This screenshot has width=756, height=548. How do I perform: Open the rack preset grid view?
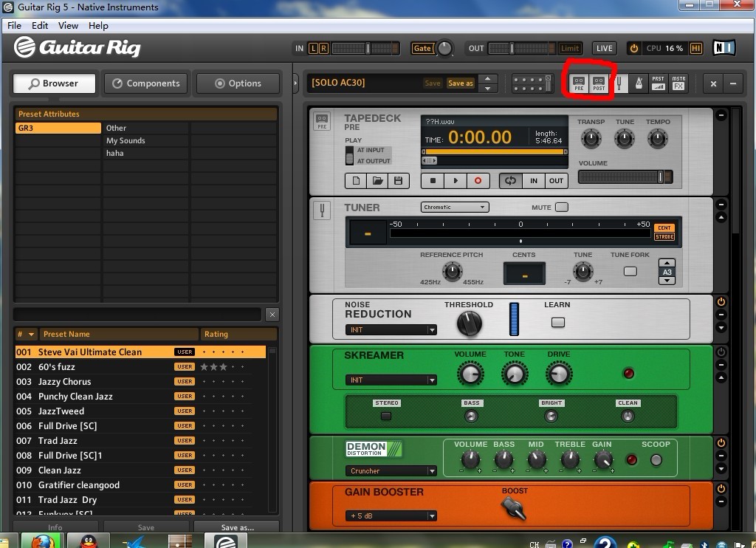click(532, 83)
